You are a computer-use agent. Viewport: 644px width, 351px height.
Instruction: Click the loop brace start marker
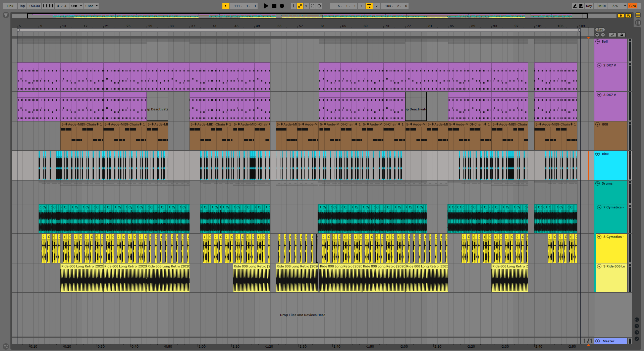pos(19,30)
